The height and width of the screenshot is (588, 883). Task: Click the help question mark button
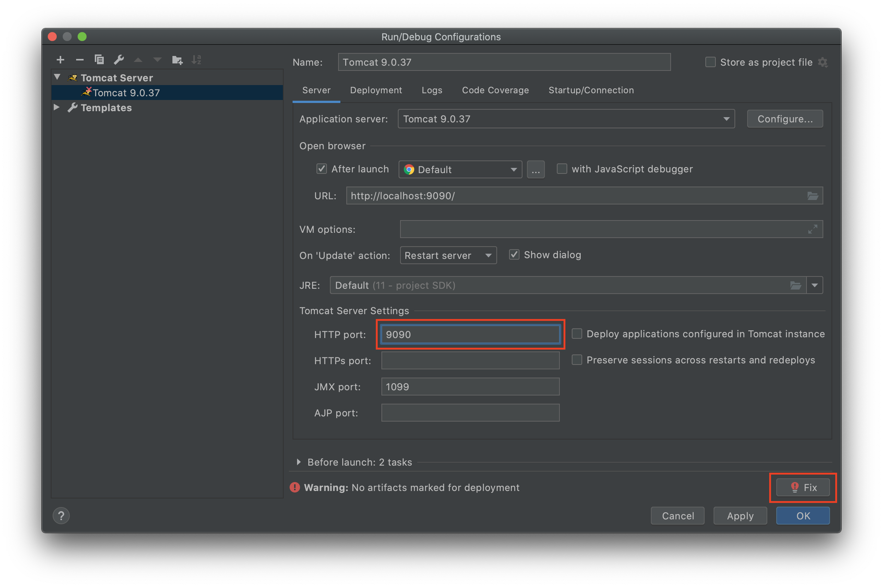[x=61, y=516]
